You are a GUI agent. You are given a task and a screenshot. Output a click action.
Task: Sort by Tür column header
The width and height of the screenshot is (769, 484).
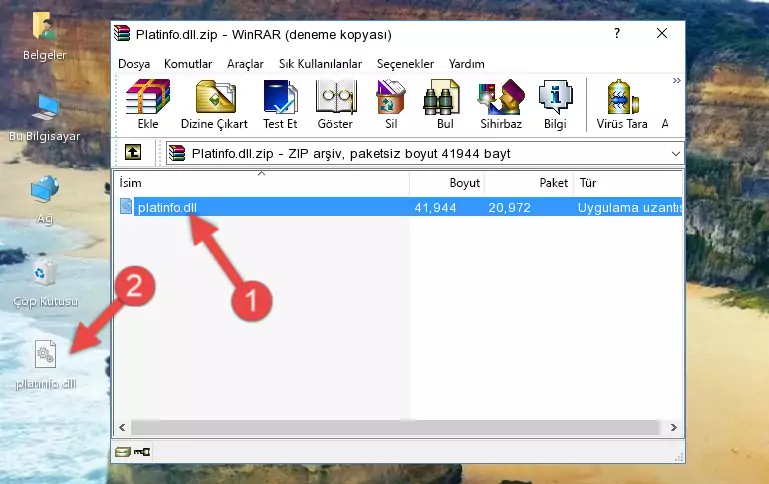pos(628,183)
